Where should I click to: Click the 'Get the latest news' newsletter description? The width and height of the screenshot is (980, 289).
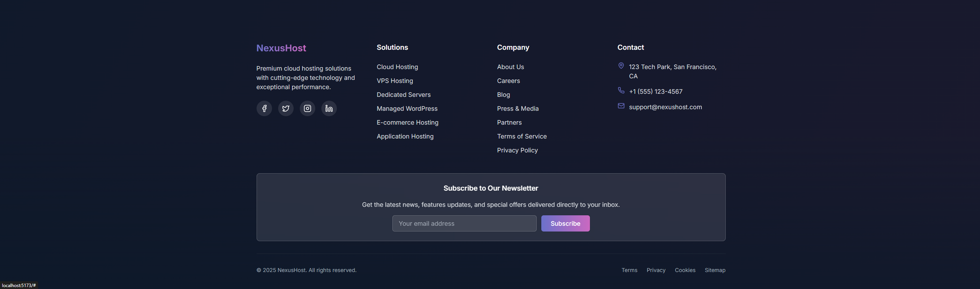(x=491, y=205)
